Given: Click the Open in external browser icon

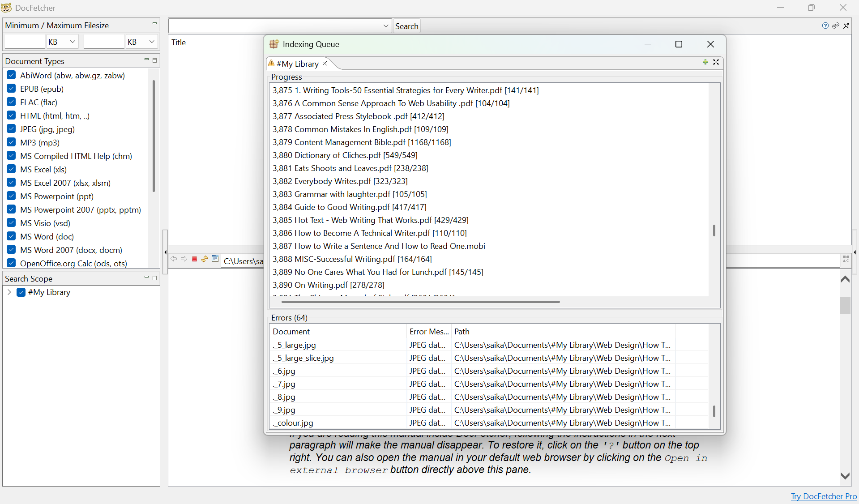Looking at the screenshot, I should [x=215, y=259].
